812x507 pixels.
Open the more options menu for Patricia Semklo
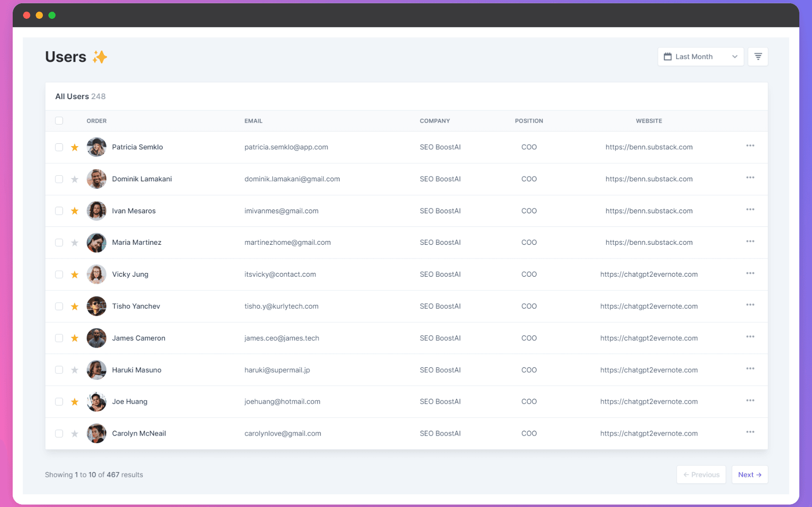(750, 146)
